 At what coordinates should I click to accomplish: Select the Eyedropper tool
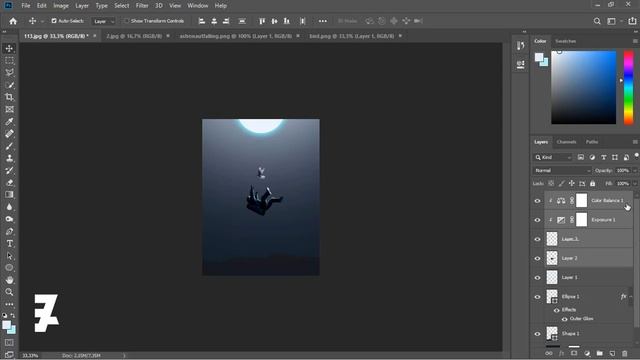pyautogui.click(x=9, y=121)
